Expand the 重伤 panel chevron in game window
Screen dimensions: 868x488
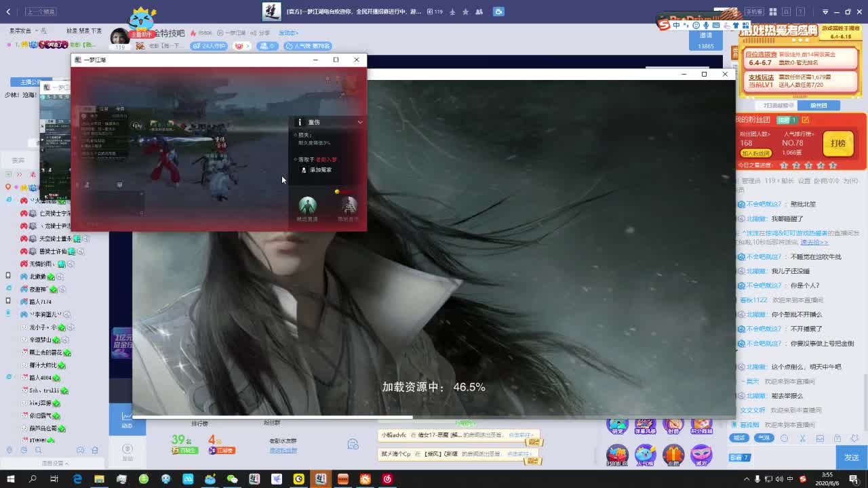[x=360, y=122]
